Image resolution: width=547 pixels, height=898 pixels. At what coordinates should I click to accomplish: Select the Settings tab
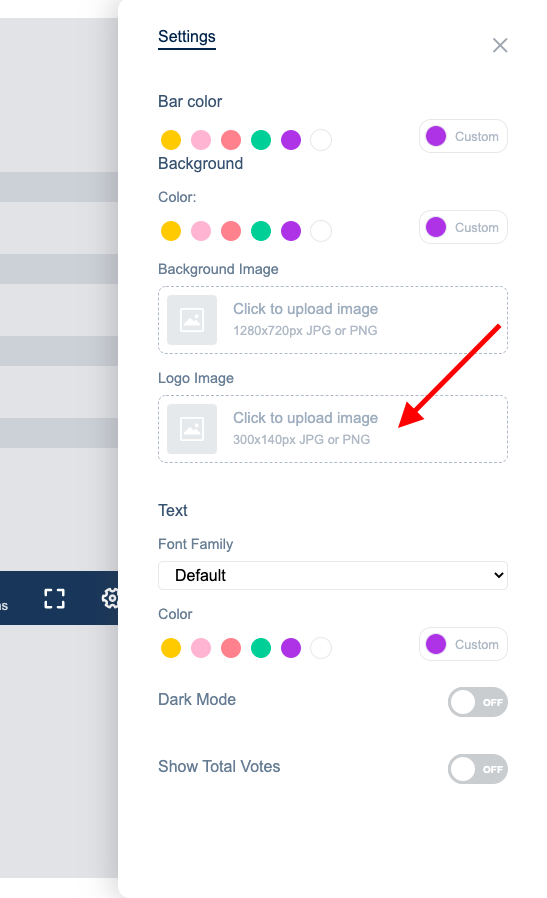click(x=187, y=37)
